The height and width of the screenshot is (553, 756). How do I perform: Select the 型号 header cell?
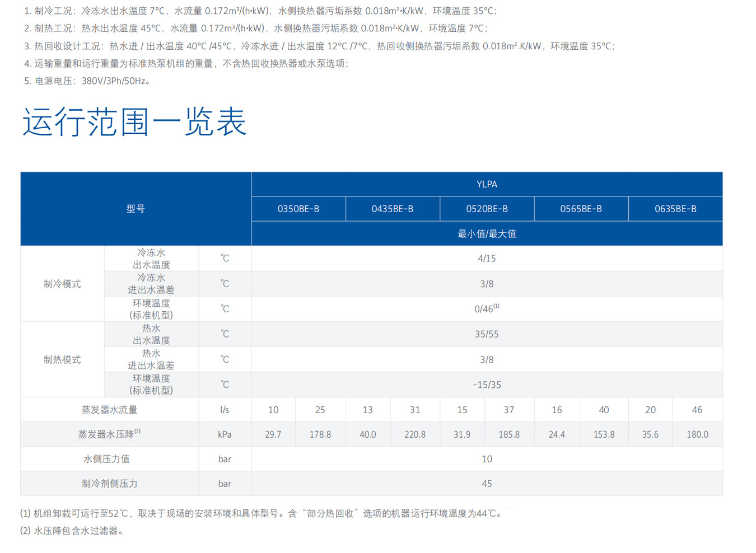pyautogui.click(x=136, y=209)
